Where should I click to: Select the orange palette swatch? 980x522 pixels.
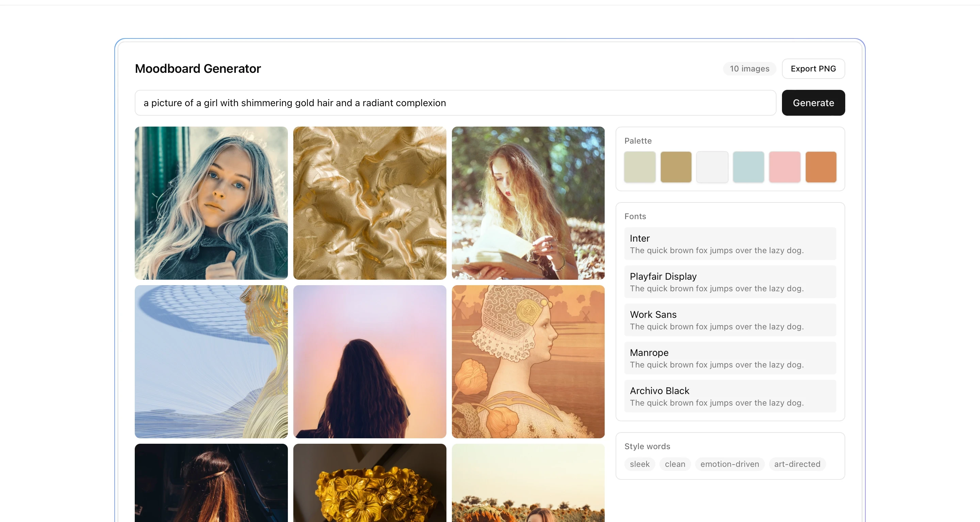point(821,167)
